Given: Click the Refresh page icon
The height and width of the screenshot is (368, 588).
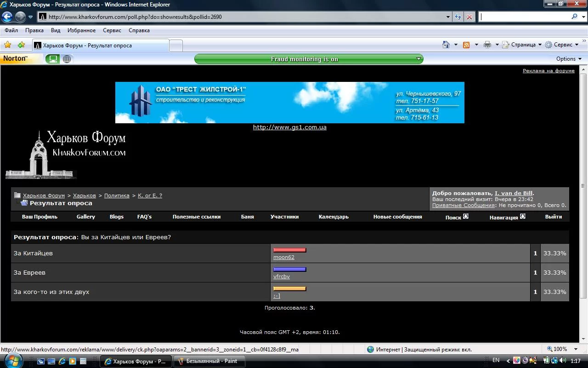Looking at the screenshot, I should [458, 17].
